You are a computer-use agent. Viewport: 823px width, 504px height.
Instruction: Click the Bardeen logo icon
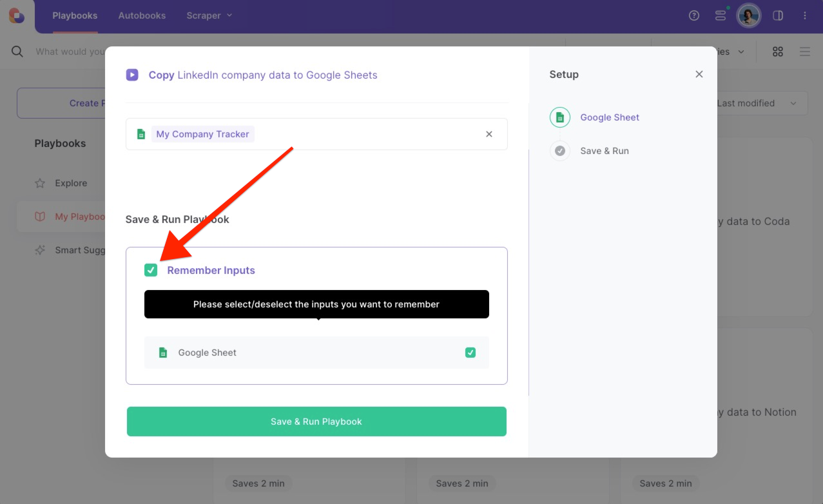coord(17,15)
